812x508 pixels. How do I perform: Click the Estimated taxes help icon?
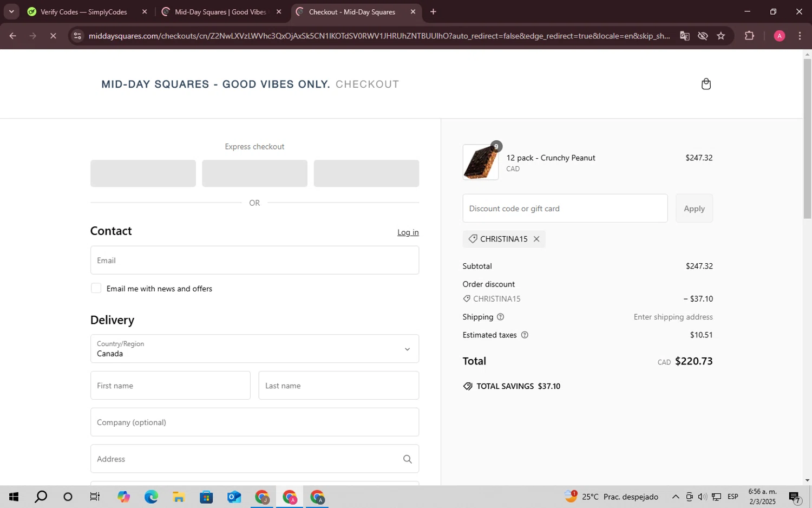coord(524,335)
